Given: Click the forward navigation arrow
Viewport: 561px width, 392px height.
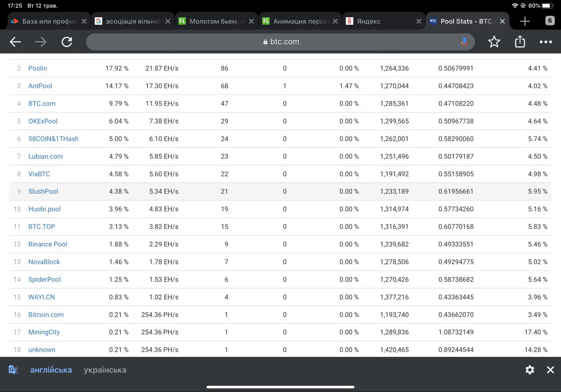Looking at the screenshot, I should click(x=41, y=42).
